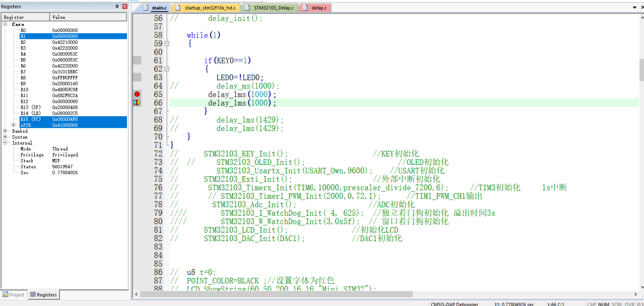Open the delay.c editor tab
Viewport: 644px width, 306px height.
315,8
